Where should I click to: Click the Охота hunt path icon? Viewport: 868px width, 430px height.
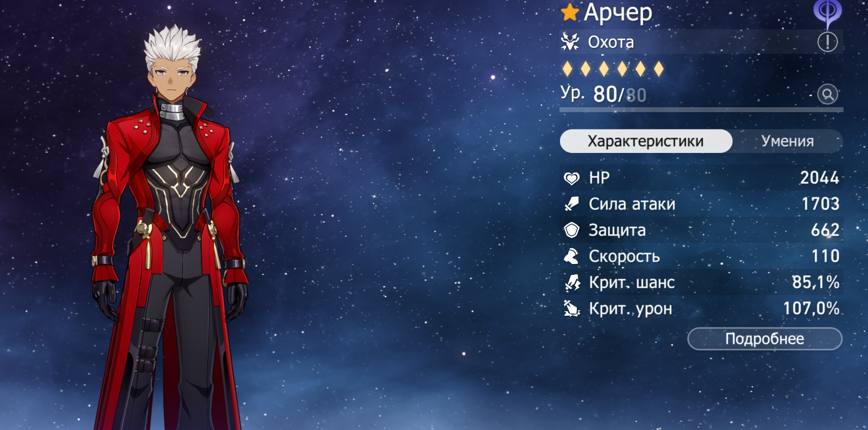tap(570, 42)
